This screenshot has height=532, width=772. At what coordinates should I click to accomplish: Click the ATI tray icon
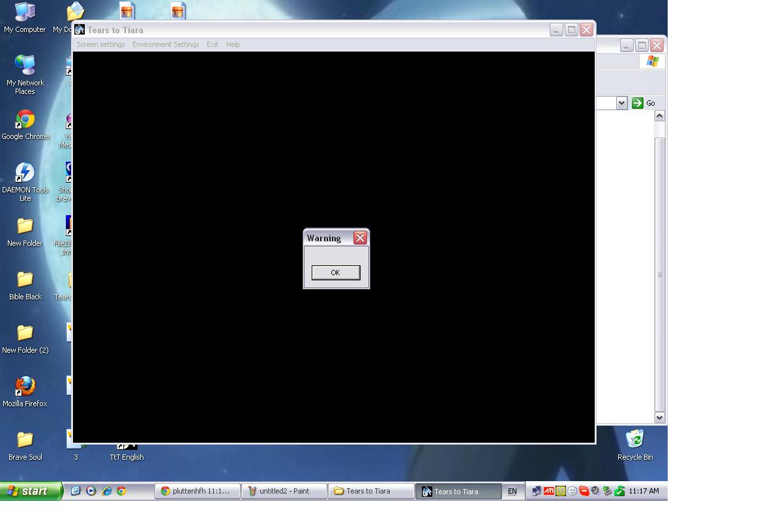[x=548, y=491]
